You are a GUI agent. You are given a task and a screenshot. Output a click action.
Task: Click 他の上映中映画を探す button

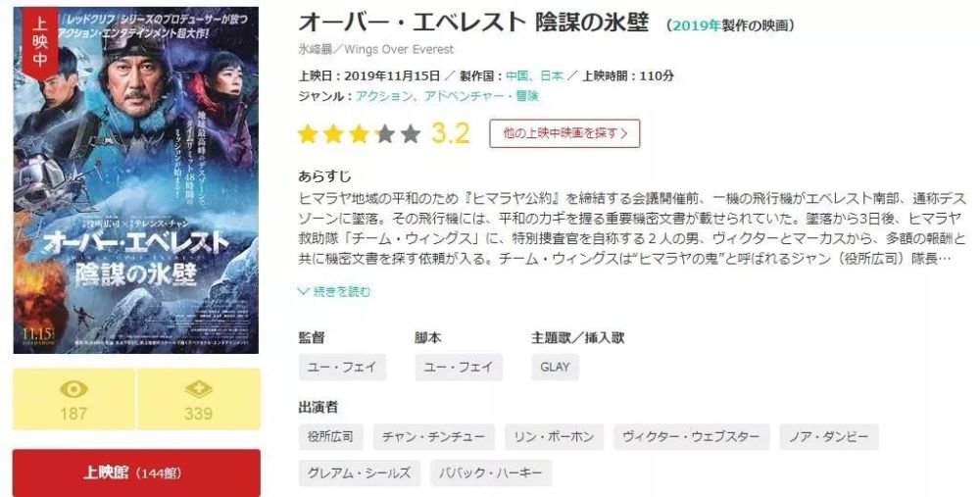pyautogui.click(x=564, y=133)
